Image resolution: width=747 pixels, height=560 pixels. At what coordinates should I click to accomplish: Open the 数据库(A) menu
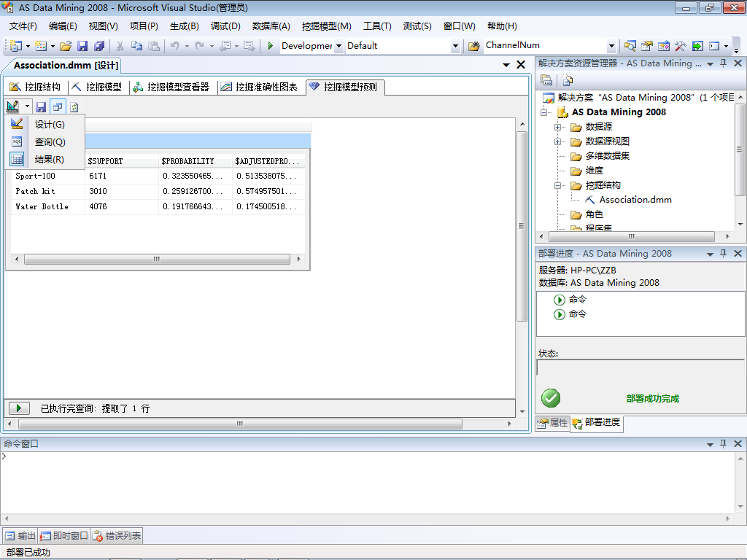point(271,26)
